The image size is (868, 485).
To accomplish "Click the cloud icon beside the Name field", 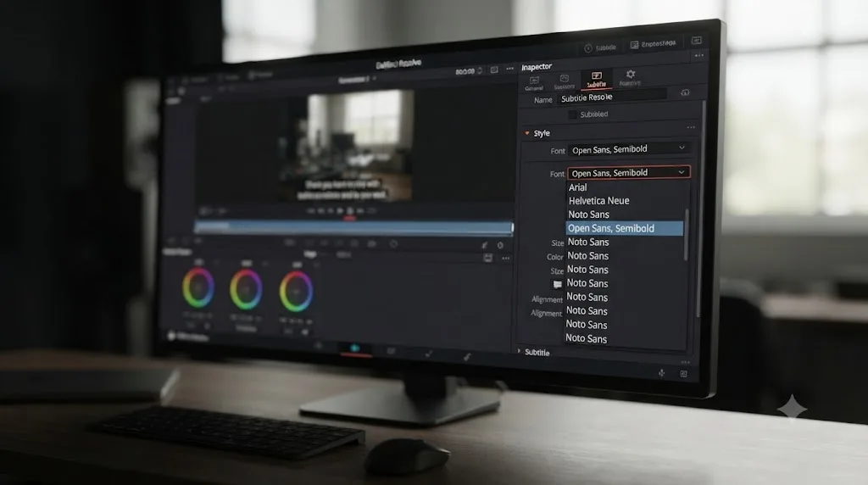I will coord(685,92).
